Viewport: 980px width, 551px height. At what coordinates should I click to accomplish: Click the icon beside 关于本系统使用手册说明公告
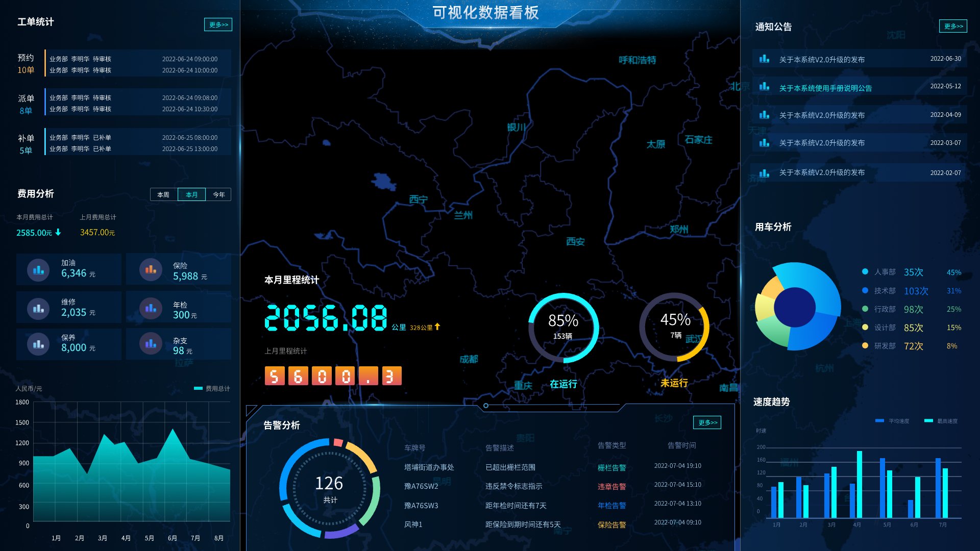[x=764, y=87]
